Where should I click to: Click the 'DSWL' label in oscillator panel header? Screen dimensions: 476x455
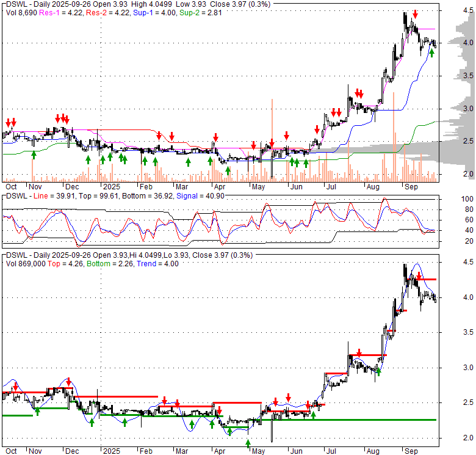tap(16, 196)
